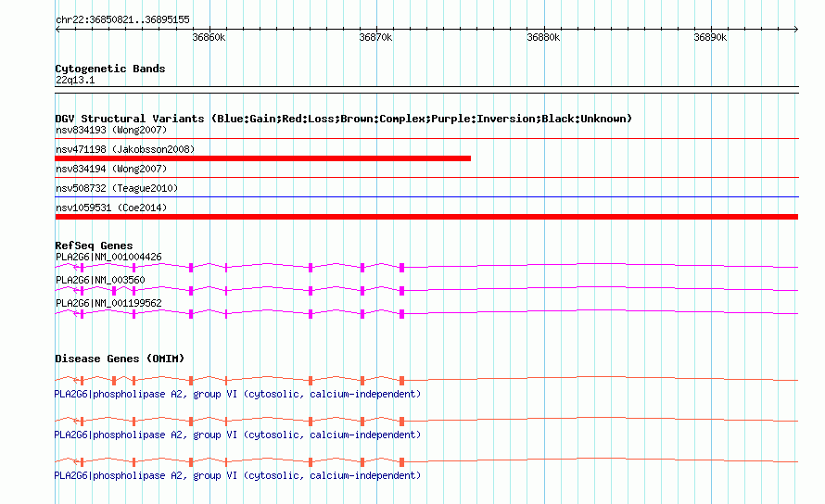Viewport: 825px width, 504px height.
Task: Open second PLA2G6 phospholipase A2 OMIM link
Action: [237, 435]
